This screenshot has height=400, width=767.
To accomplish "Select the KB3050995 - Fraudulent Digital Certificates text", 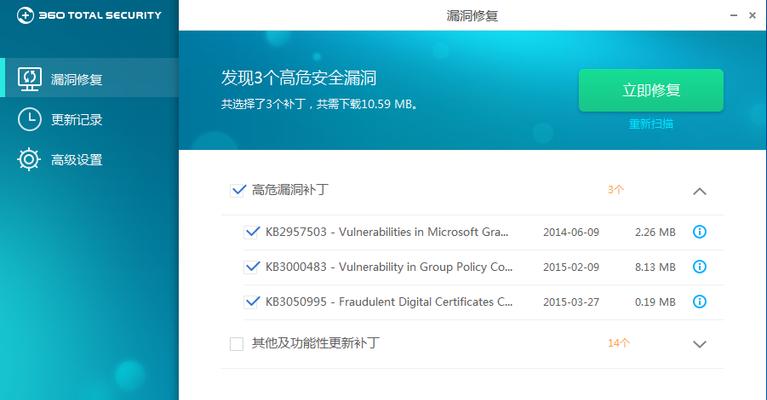I will pyautogui.click(x=380, y=302).
